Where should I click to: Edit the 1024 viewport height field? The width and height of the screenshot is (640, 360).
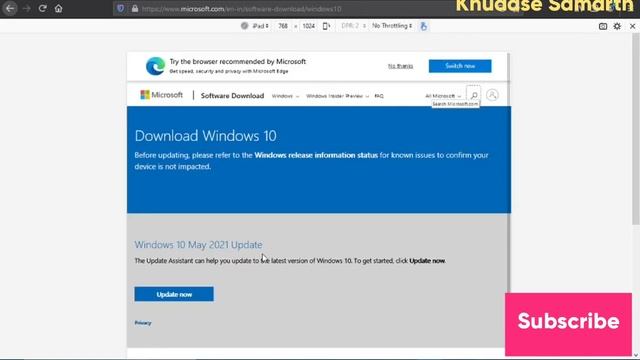[309, 26]
